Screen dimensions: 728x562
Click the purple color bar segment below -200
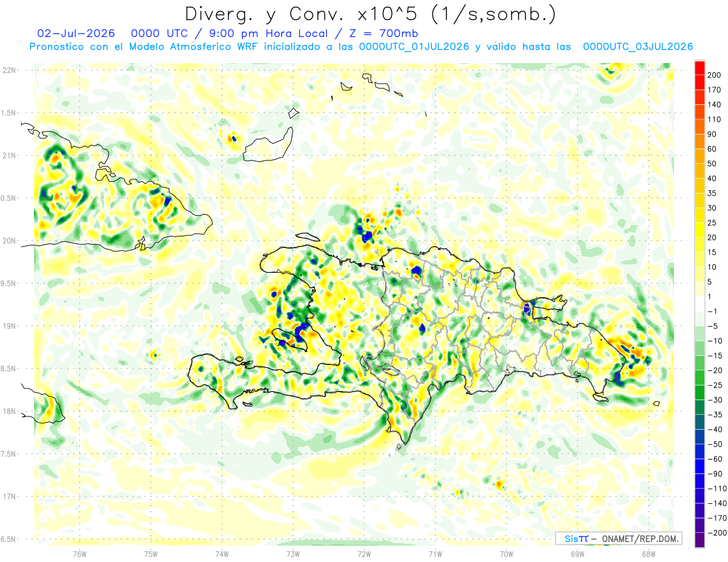click(699, 540)
